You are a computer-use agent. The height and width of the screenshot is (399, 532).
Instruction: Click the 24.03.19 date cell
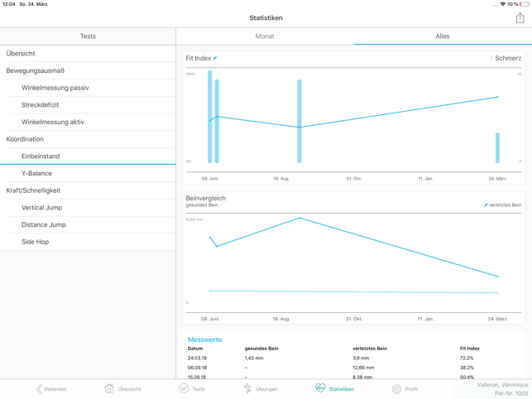pos(197,358)
